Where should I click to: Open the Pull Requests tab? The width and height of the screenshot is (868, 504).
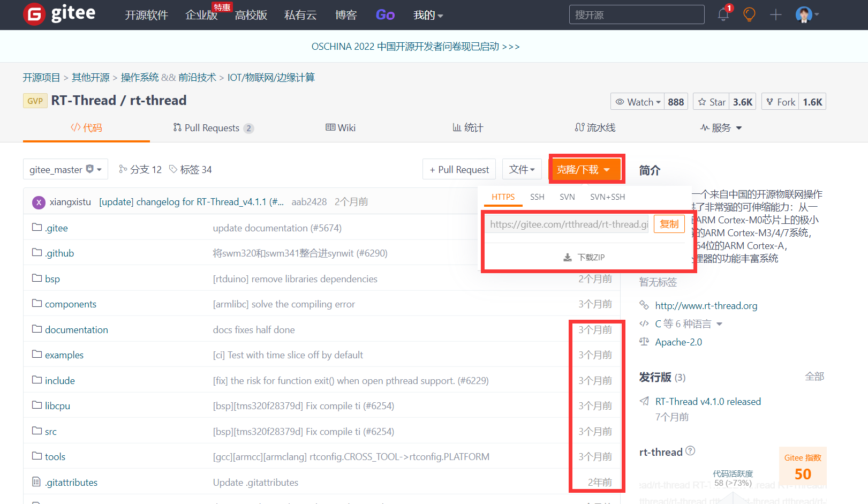tap(213, 127)
